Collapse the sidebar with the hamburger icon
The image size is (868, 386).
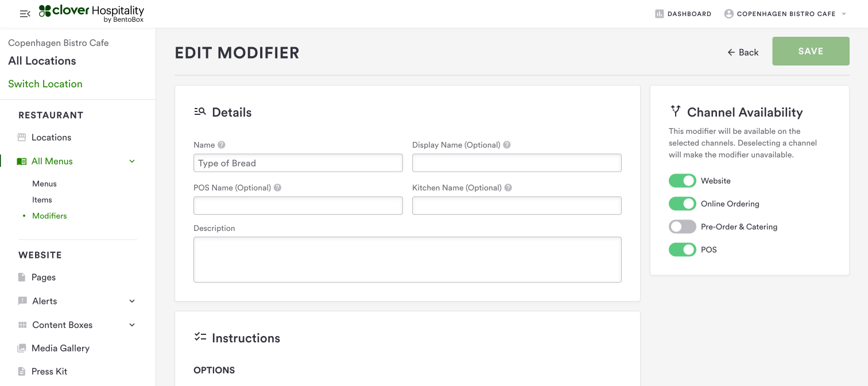(25, 14)
